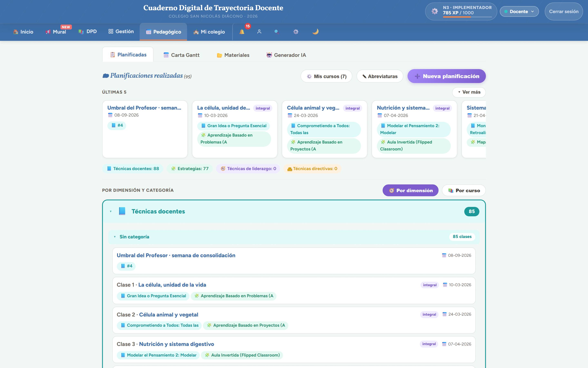Select the Planificadas tab

tap(128, 55)
